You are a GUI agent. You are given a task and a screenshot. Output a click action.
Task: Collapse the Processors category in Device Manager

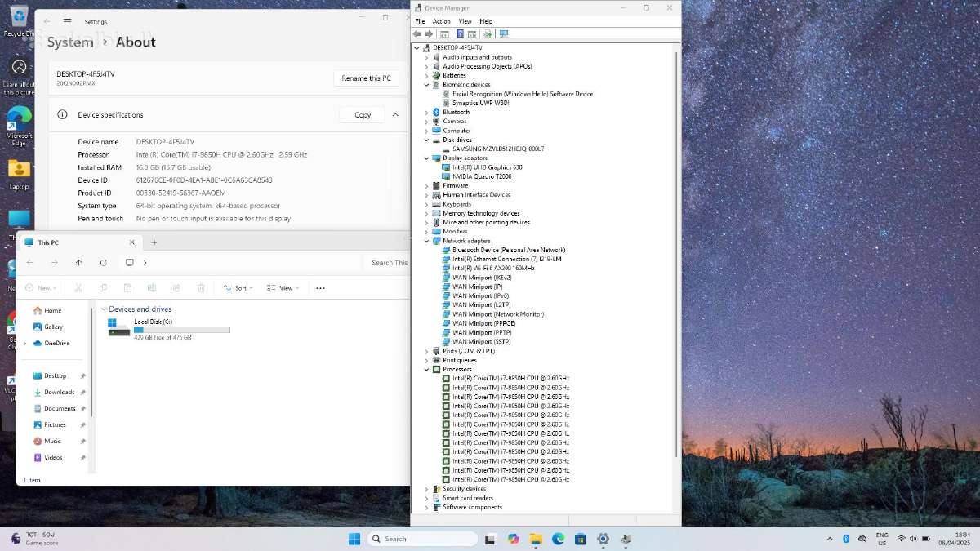pos(426,369)
